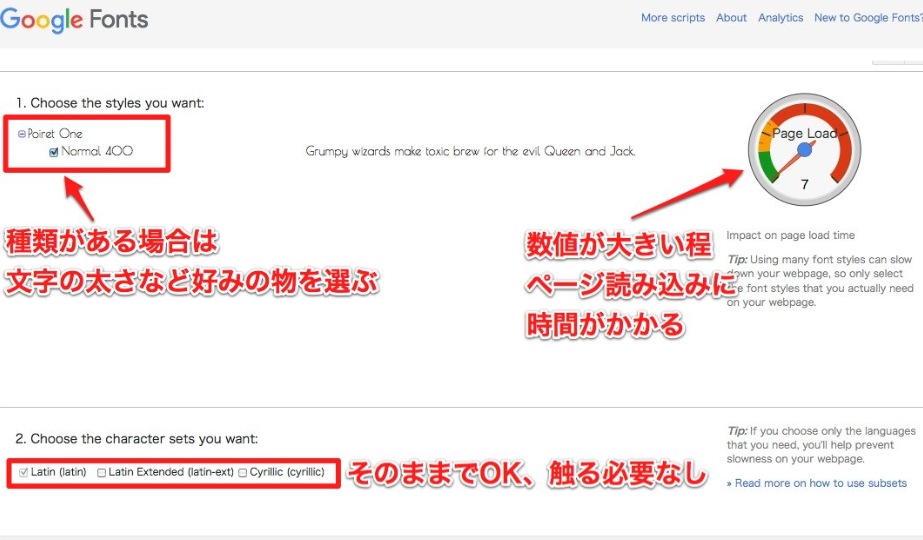923x540 pixels.
Task: Toggle the Latin (latin) checkbox
Action: tap(24, 472)
